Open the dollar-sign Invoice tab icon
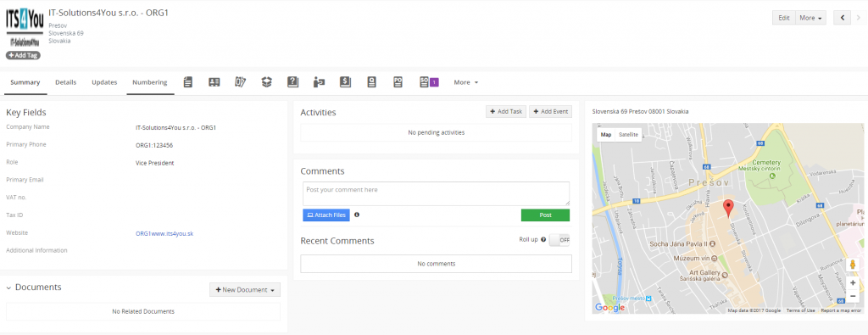 pos(346,82)
